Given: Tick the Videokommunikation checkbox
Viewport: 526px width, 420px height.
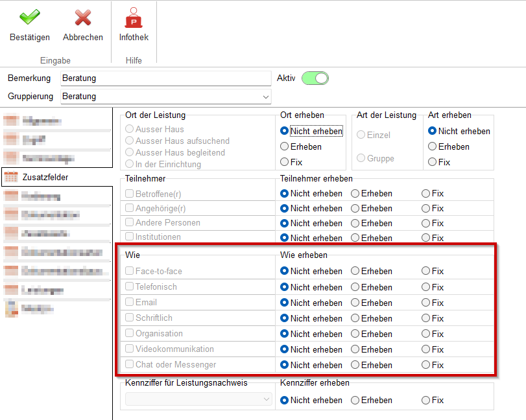Looking at the screenshot, I should [130, 348].
